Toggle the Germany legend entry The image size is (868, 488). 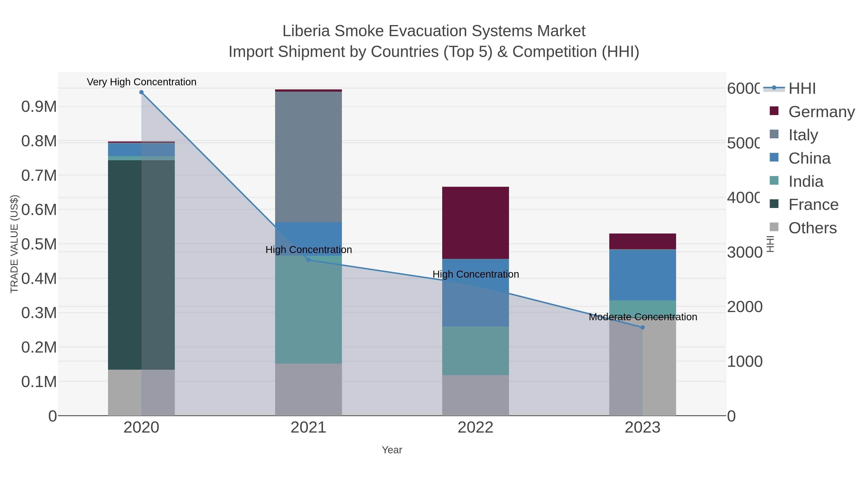(x=812, y=112)
